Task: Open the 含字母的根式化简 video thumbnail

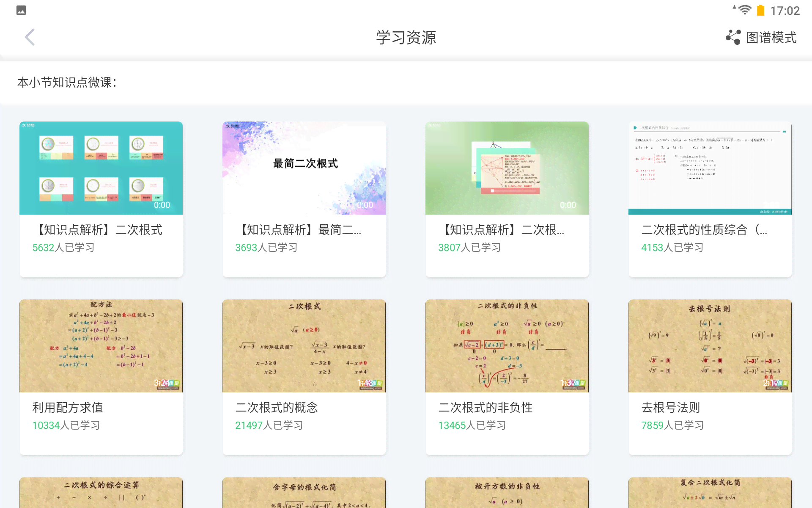Action: tap(304, 493)
